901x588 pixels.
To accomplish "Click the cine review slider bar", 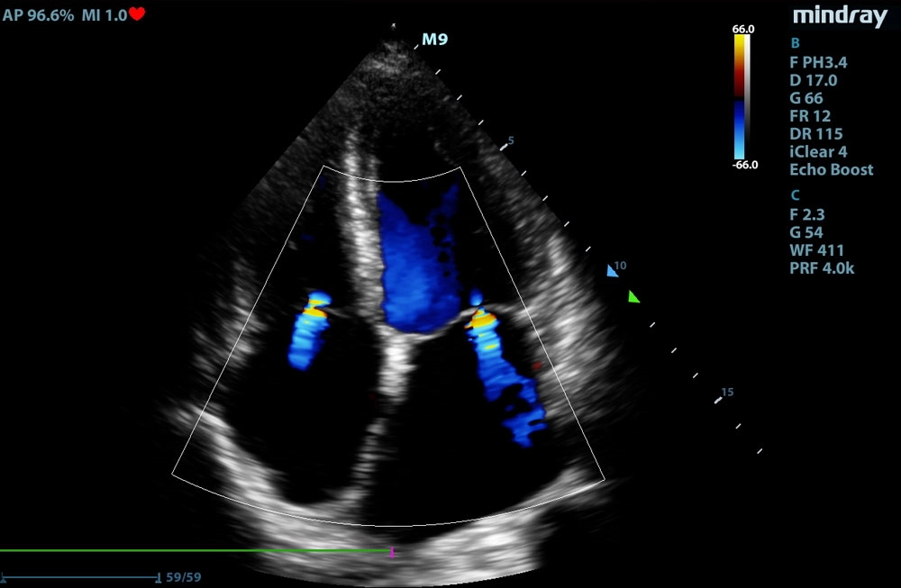I will pos(81,576).
